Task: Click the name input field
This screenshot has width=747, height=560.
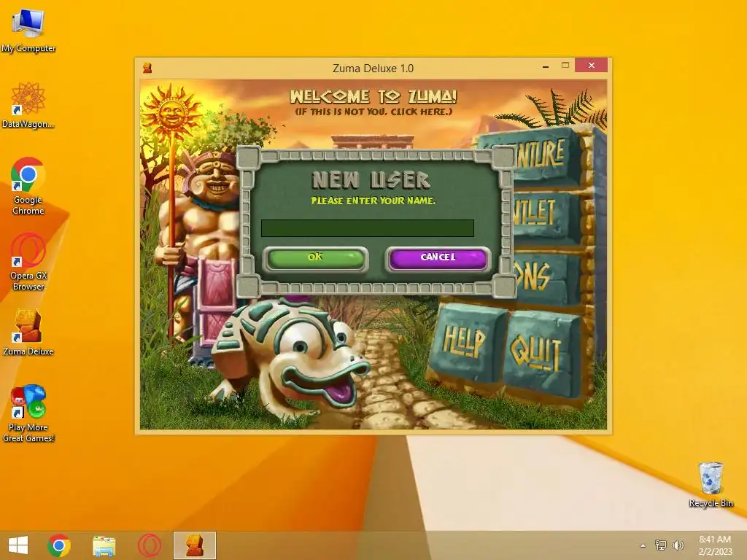Action: point(368,228)
